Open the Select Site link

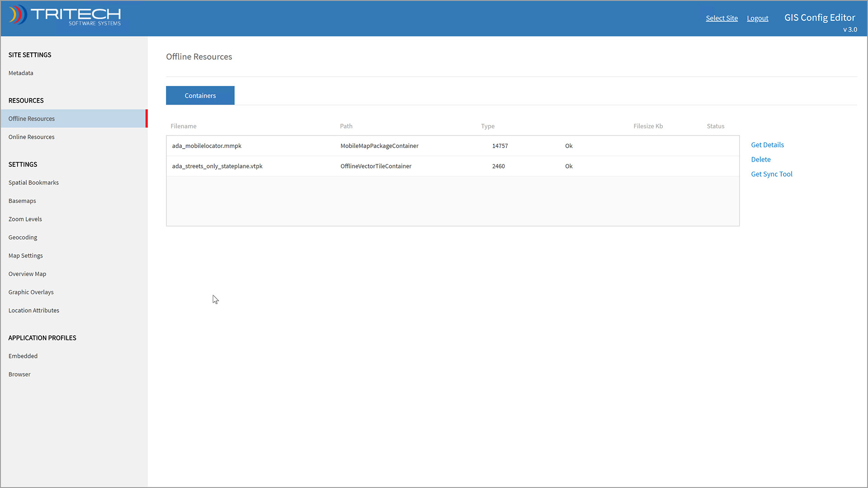point(722,18)
